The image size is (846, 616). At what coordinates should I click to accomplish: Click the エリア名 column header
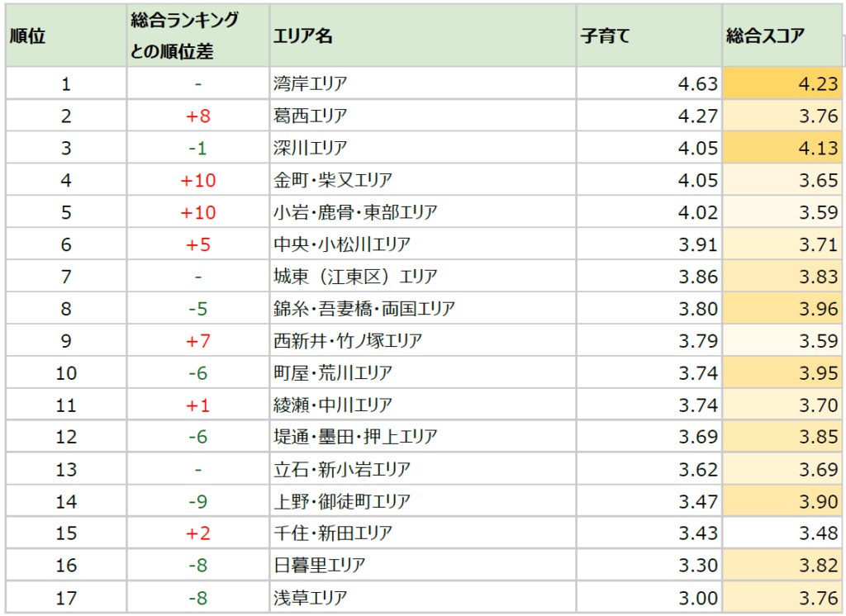pyautogui.click(x=302, y=36)
